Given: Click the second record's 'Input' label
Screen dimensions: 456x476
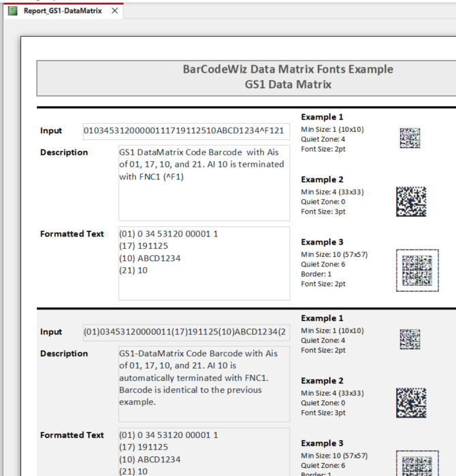Looking at the screenshot, I should point(51,332).
